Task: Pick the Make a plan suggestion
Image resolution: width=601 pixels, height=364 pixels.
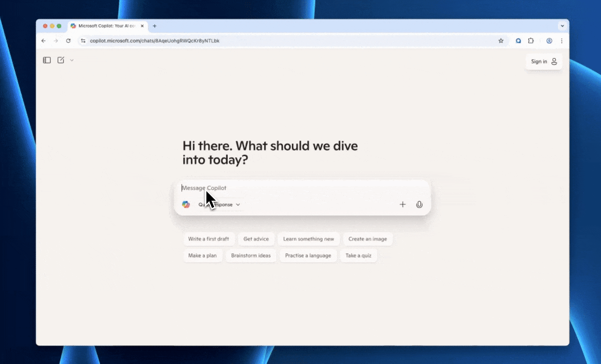Action: [x=202, y=256]
